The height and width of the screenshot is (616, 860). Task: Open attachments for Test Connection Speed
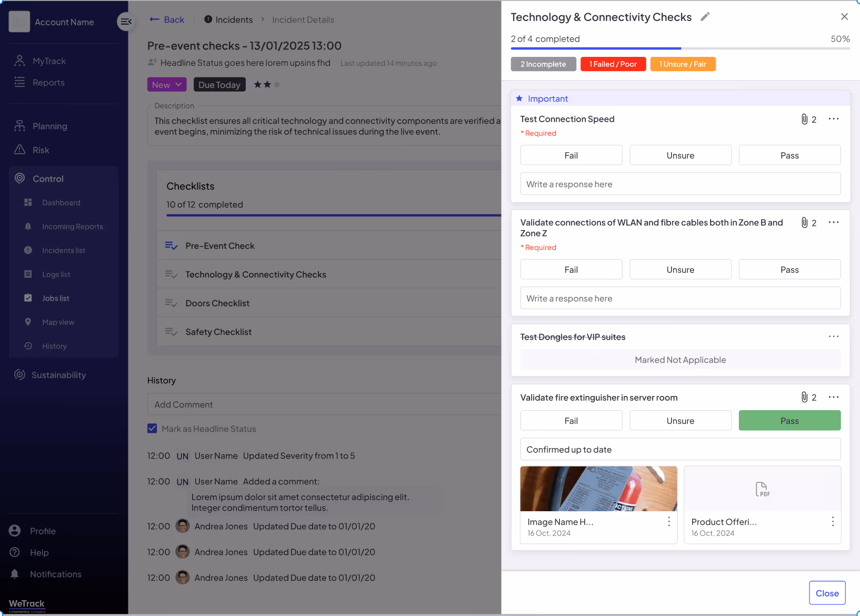point(809,119)
